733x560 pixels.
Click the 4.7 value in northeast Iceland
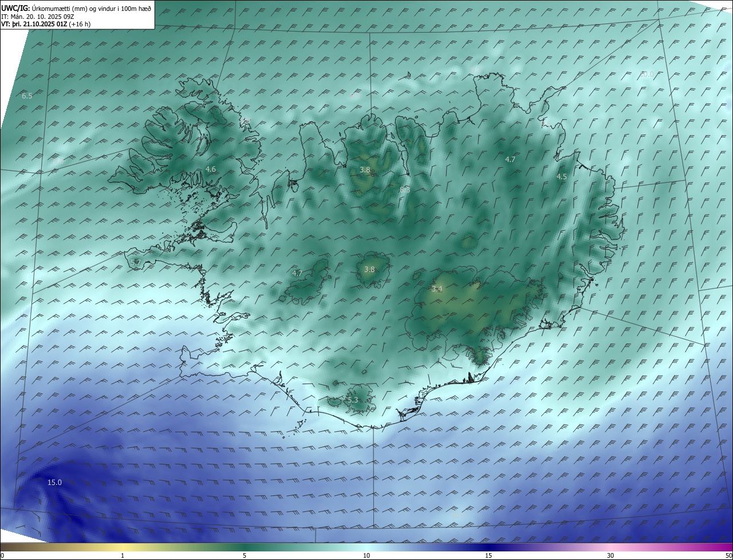(510, 159)
